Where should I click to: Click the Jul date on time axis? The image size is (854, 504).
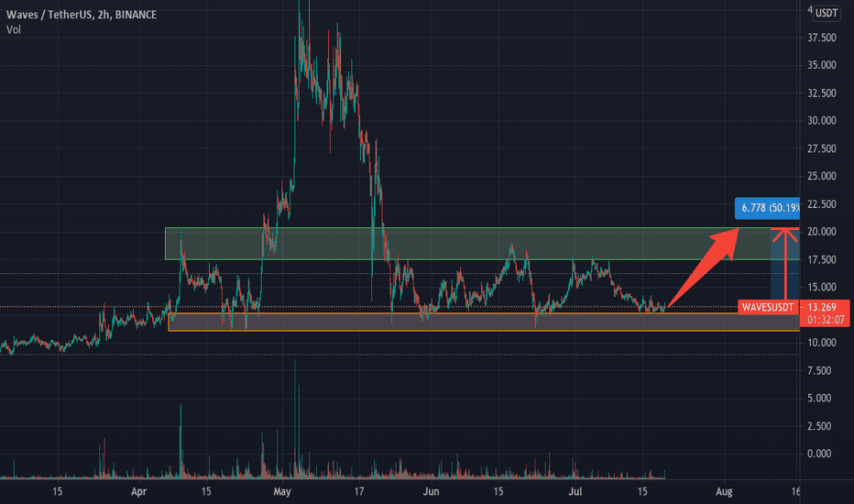click(x=575, y=491)
